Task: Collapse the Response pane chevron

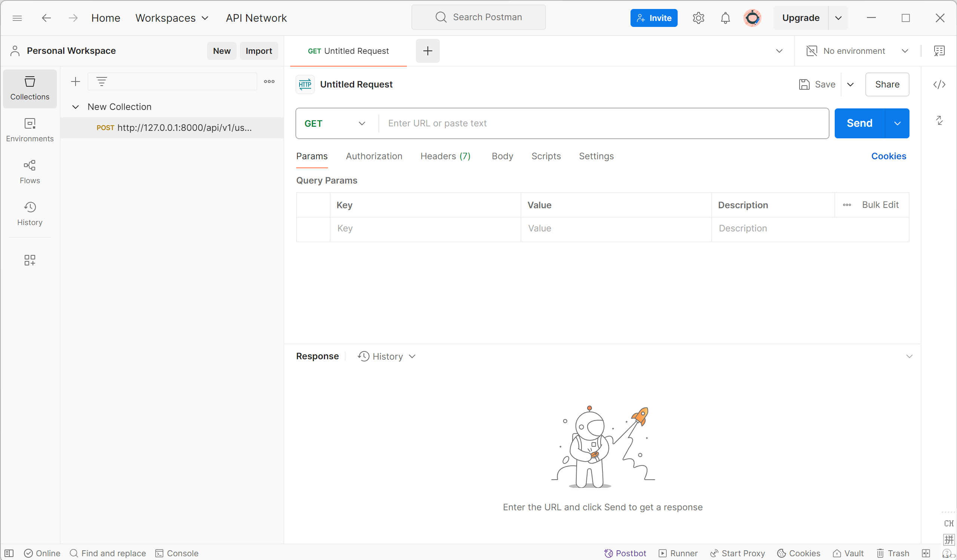Action: [x=909, y=356]
